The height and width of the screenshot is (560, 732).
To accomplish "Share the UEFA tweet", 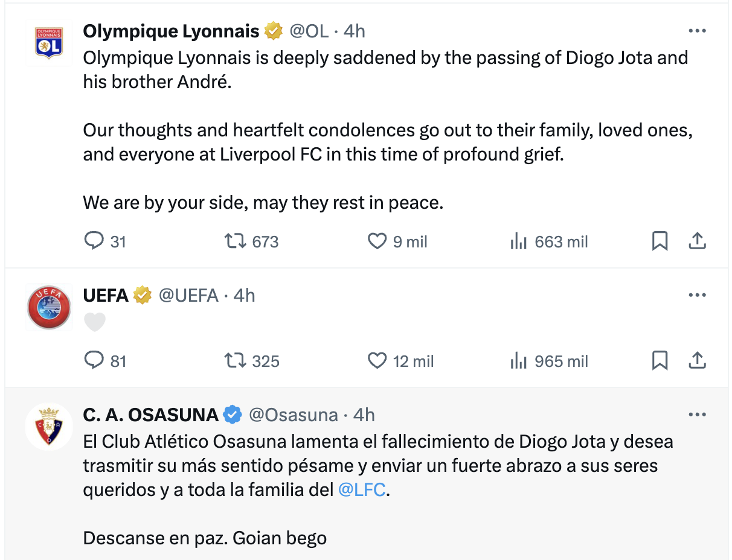I will point(697,361).
